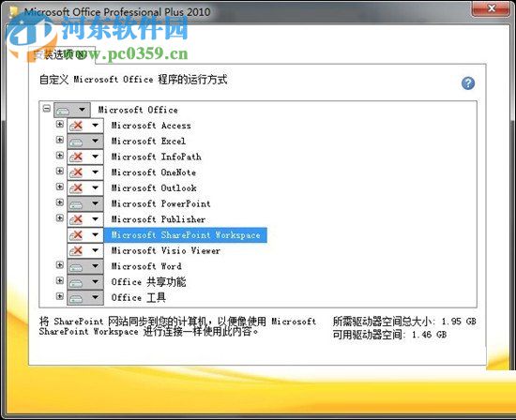Select Microsoft Outlook in the tree
This screenshot has width=516, height=420.
[154, 187]
